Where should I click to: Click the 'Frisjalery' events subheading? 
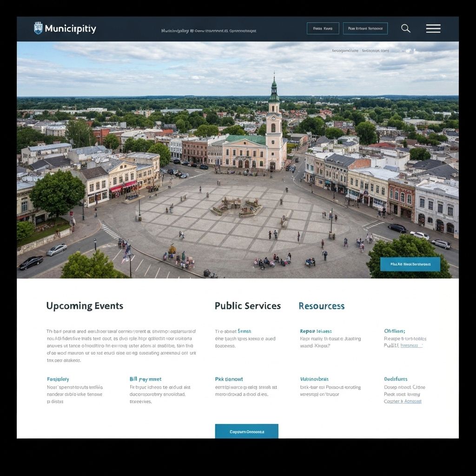click(57, 379)
